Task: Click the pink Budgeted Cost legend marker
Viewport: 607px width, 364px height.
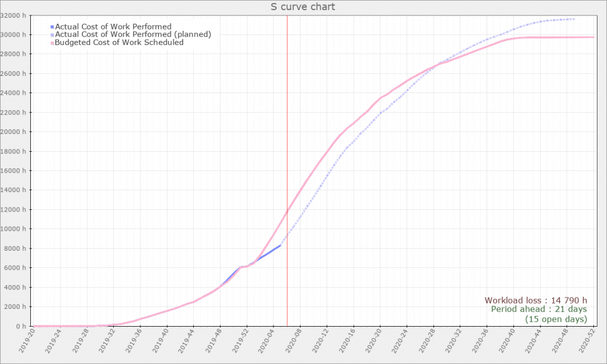Action: click(52, 43)
